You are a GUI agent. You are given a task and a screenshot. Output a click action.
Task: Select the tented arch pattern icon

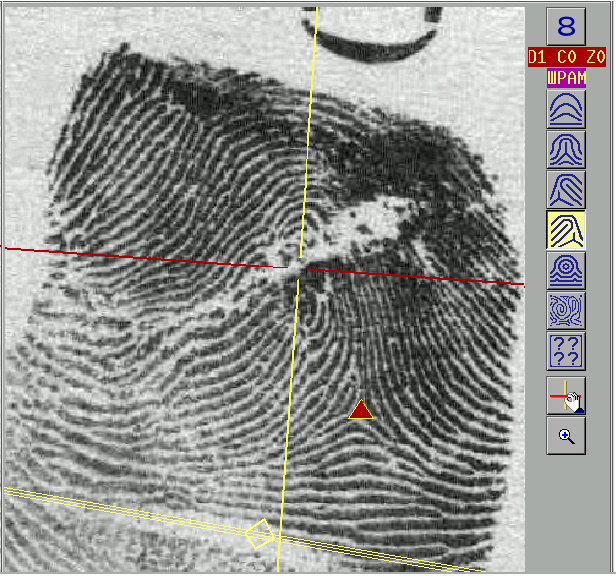click(566, 149)
